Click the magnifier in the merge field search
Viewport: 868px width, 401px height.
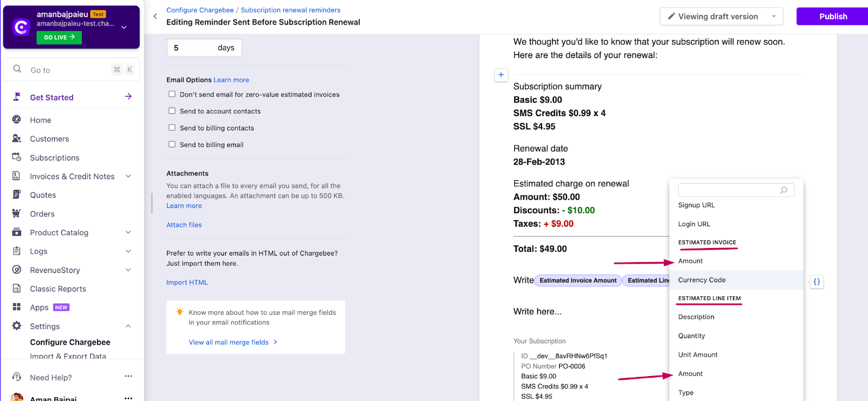pyautogui.click(x=783, y=190)
